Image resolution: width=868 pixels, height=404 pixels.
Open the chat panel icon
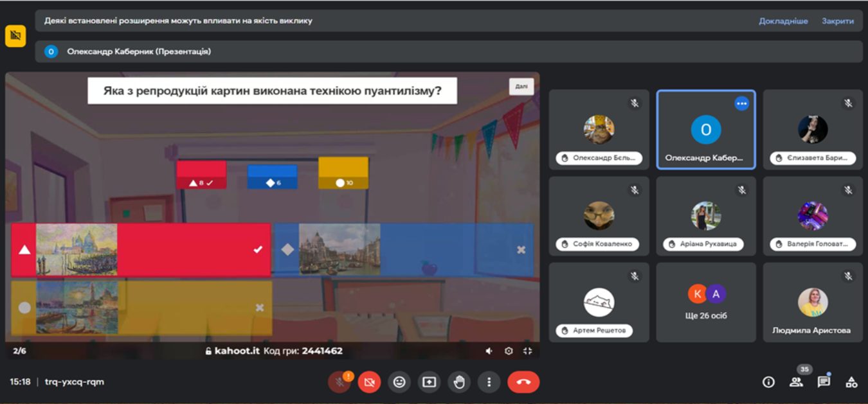tap(824, 382)
